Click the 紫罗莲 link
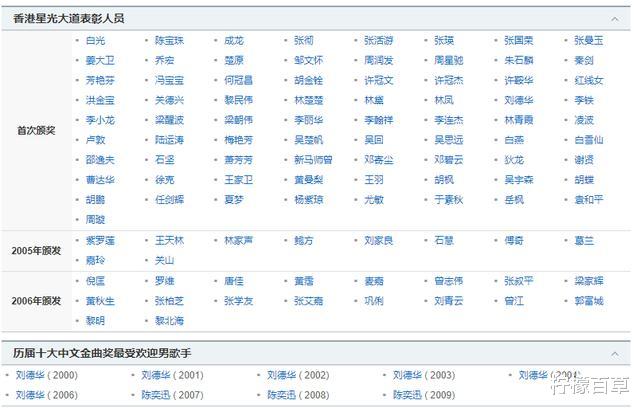This screenshot has width=640, height=408. (x=100, y=241)
